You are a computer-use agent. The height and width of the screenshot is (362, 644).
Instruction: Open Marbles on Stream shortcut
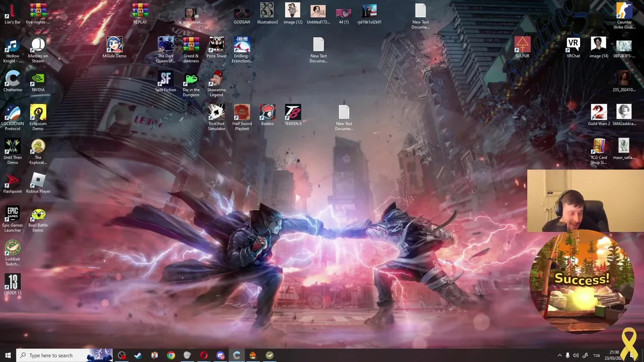38,50
